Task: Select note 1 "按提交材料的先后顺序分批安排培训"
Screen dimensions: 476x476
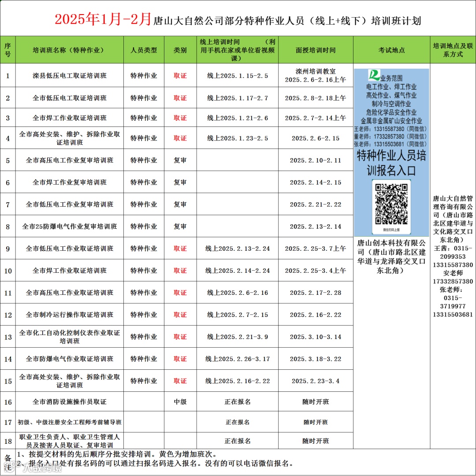Action: (117, 454)
